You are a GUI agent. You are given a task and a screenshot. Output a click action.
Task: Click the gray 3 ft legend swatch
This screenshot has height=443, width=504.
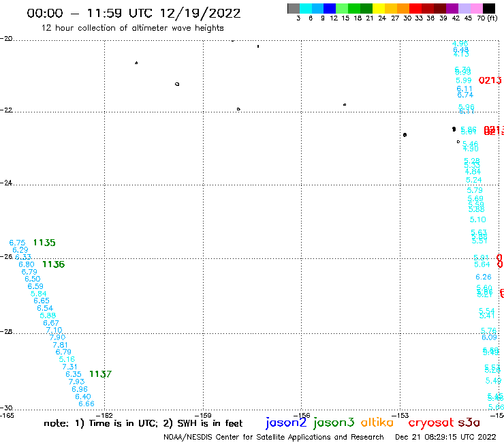click(294, 8)
